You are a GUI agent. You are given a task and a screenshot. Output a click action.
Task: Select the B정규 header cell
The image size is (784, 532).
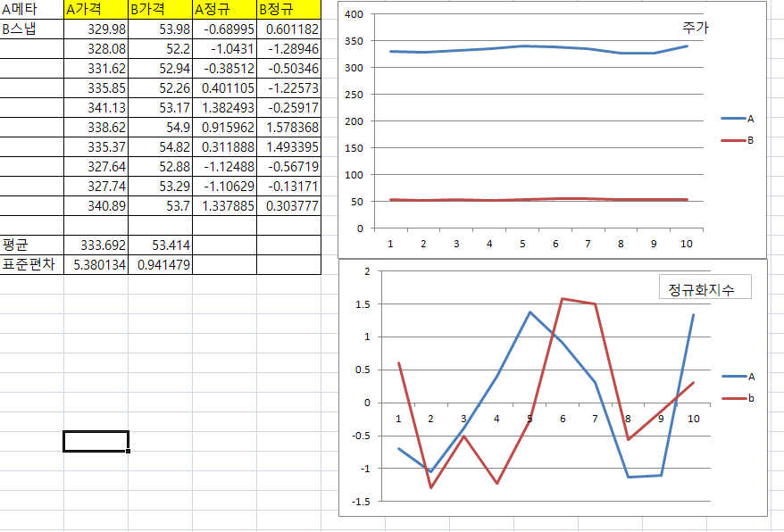coord(288,10)
